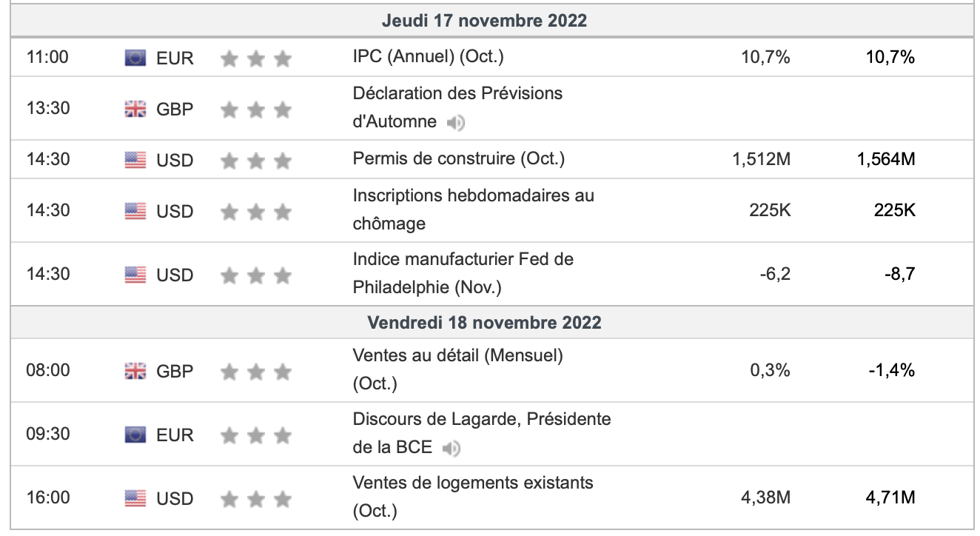Open Indice manufacturier Fed de Philadelphie event
The width and height of the screenshot is (980, 536).
[x=463, y=272]
